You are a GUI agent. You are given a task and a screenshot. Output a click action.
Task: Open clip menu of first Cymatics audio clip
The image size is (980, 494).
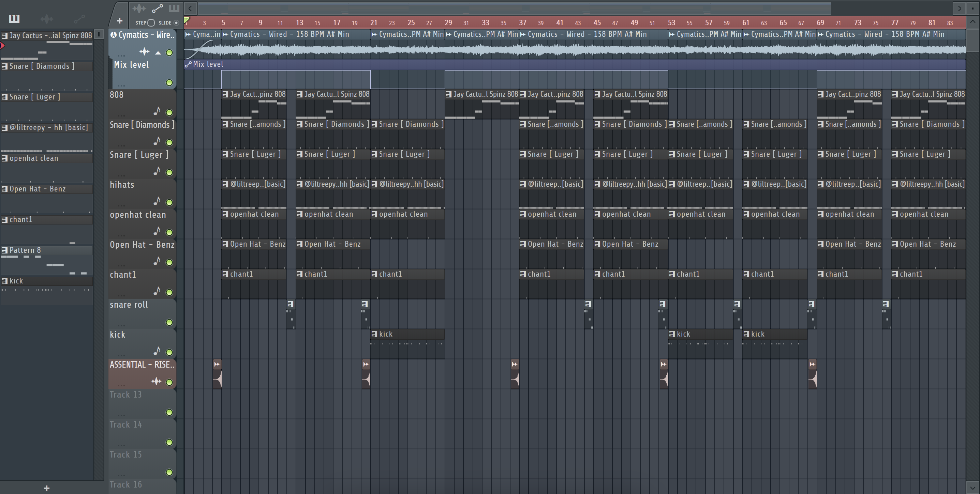coord(188,35)
